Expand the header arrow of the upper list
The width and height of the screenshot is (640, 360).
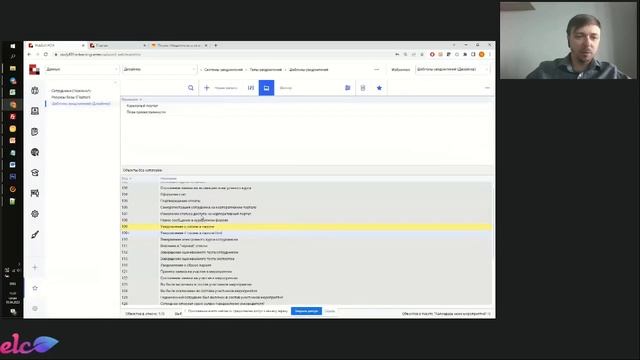(141, 100)
